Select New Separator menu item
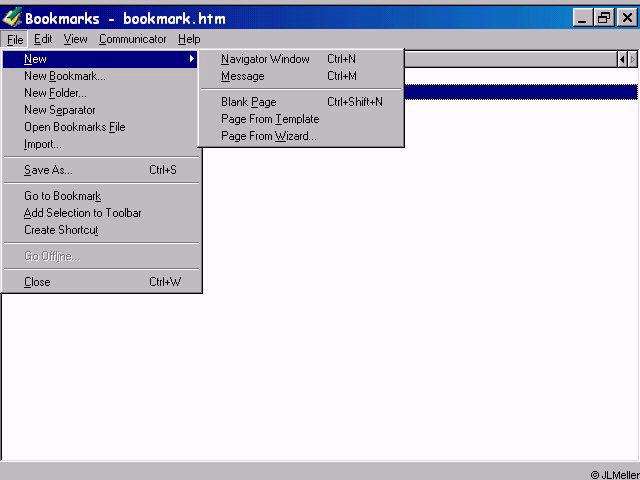The height and width of the screenshot is (480, 640). click(100, 110)
